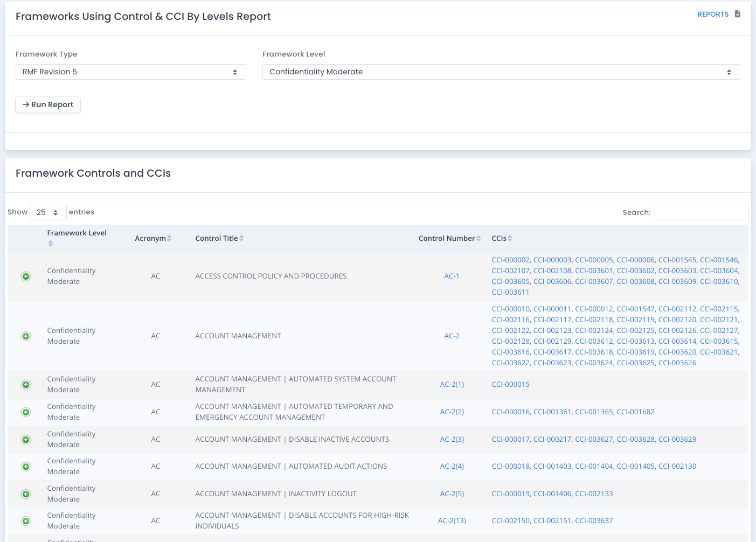Click the Run Report button

(47, 105)
